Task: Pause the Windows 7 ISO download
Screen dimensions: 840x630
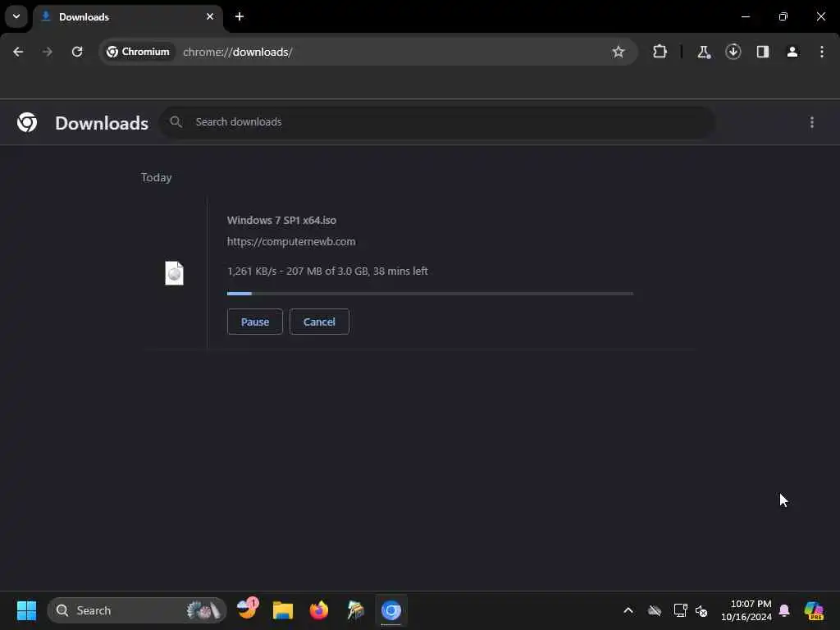Action: pyautogui.click(x=255, y=322)
